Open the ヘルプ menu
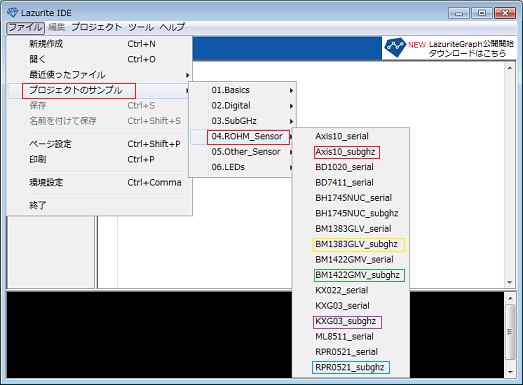Screen dimensions: 523x385 [x=172, y=27]
